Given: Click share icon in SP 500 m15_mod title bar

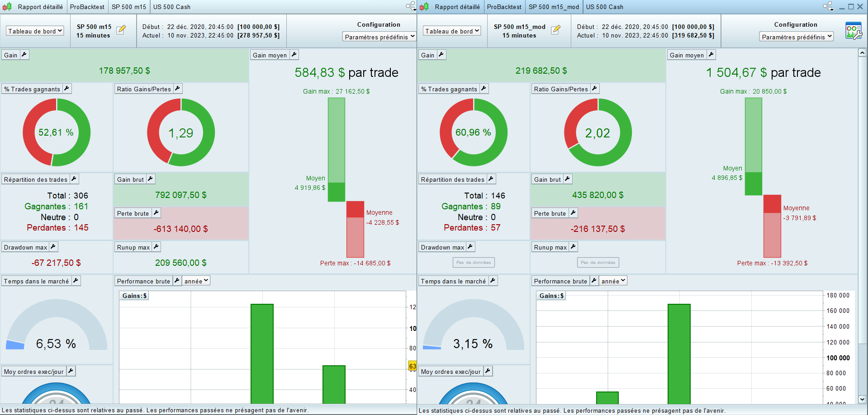Looking at the screenshot, I should coord(828,6).
